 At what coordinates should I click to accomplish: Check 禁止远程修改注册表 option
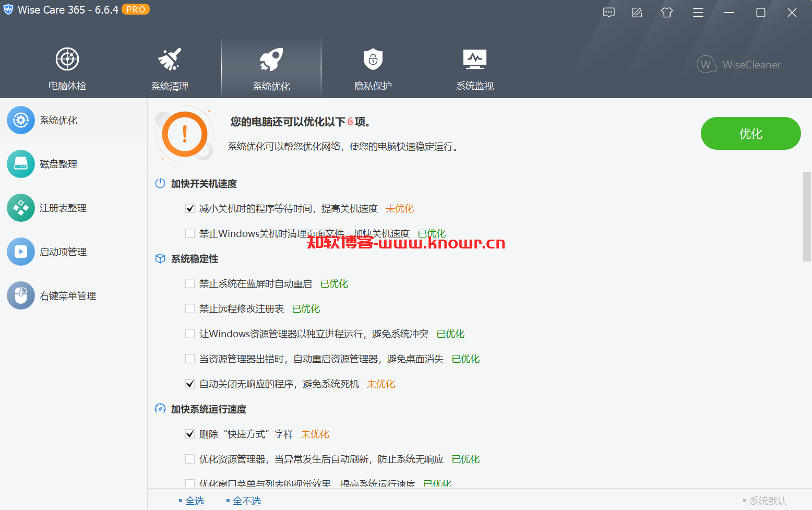click(190, 309)
